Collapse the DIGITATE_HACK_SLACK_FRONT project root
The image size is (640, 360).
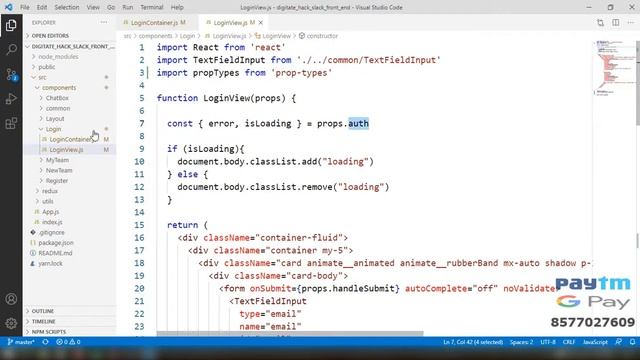click(x=70, y=46)
